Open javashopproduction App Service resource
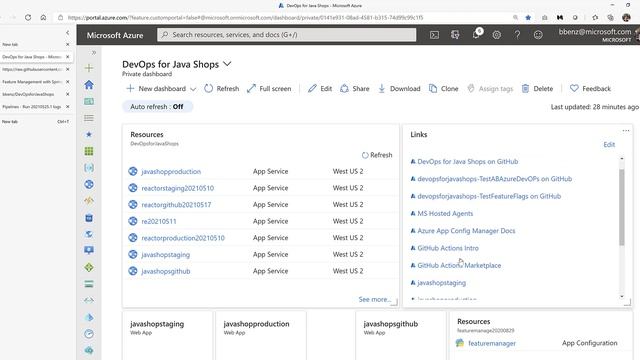This screenshot has width=640, height=360. click(x=171, y=171)
